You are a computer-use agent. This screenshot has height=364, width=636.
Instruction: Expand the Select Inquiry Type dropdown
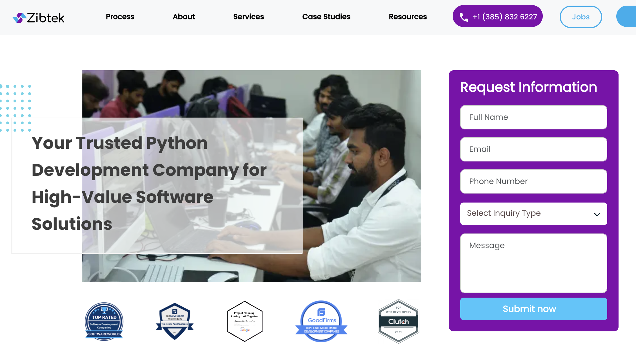533,214
